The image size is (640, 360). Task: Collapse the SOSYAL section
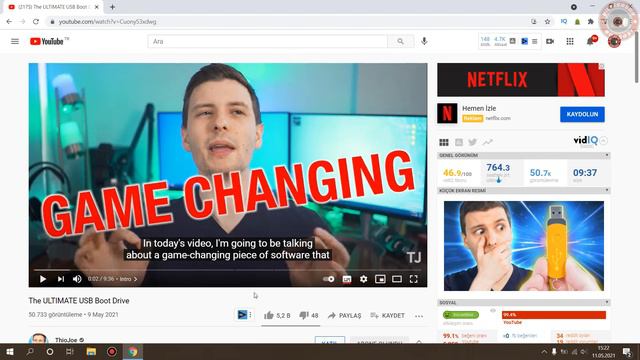(607, 302)
